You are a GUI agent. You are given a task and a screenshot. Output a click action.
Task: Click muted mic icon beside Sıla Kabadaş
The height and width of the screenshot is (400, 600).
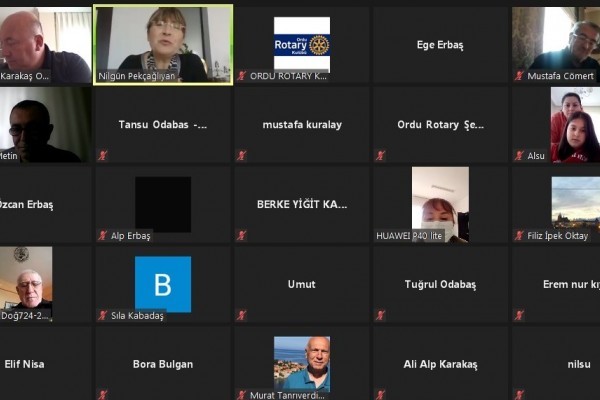(x=103, y=315)
